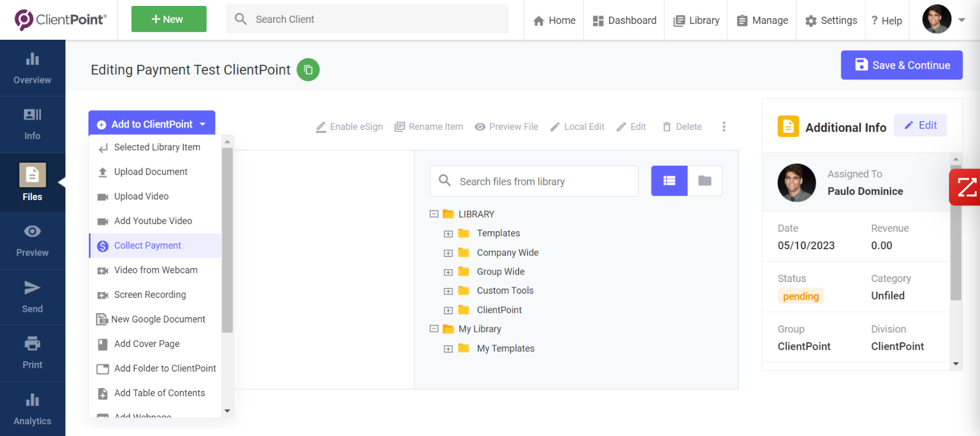This screenshot has width=980, height=436.
Task: Switch library to list view
Action: pyautogui.click(x=670, y=181)
